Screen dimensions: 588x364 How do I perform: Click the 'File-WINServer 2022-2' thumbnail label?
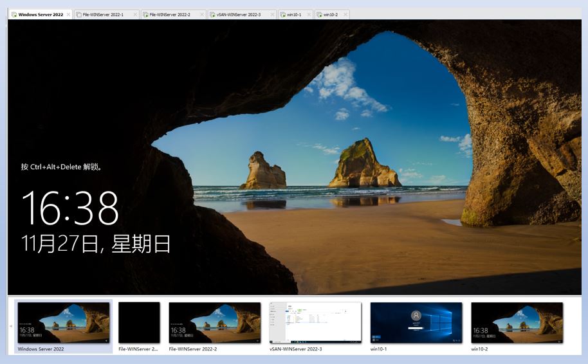pyautogui.click(x=193, y=349)
